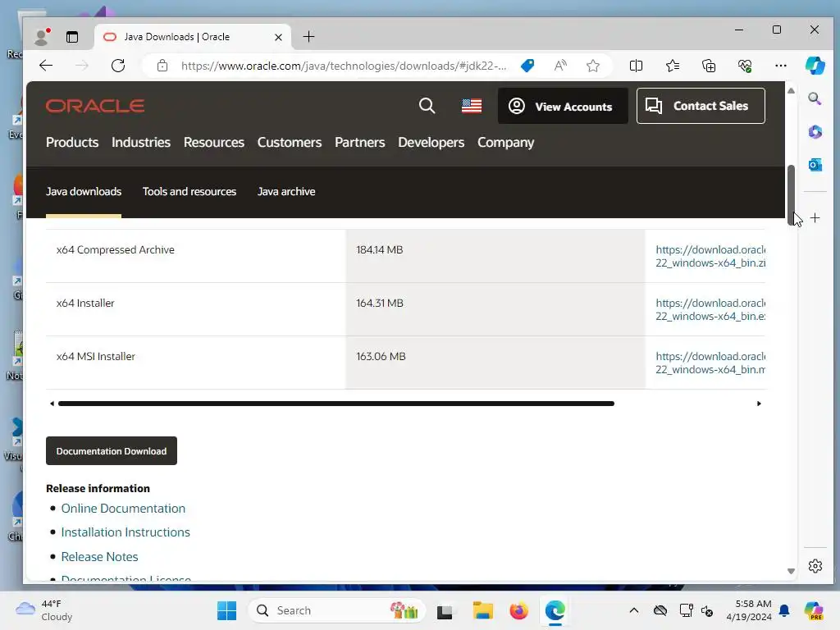Select the 184.14 MB size cell
Screen dimensions: 840x630
495,256
